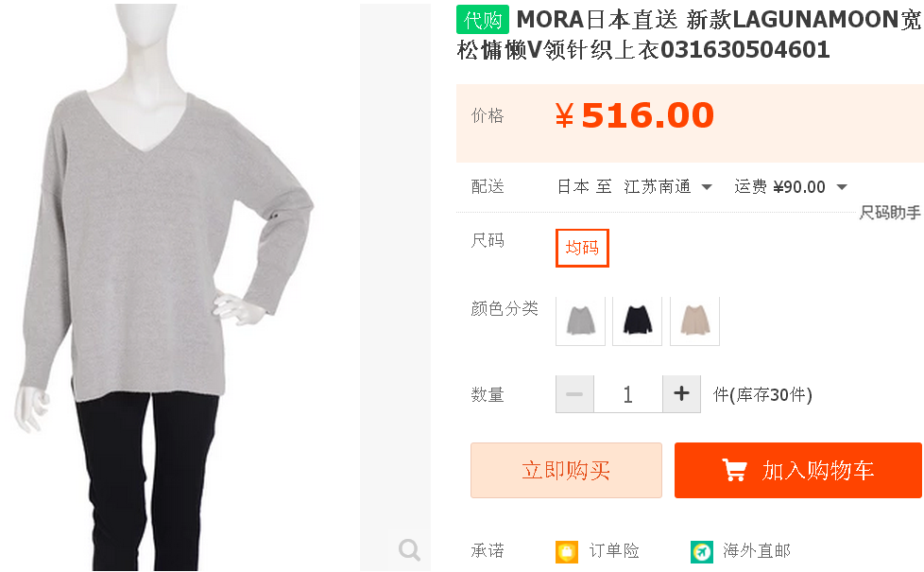Image resolution: width=924 pixels, height=572 pixels.
Task: Choose the gray sweater color
Action: point(580,321)
